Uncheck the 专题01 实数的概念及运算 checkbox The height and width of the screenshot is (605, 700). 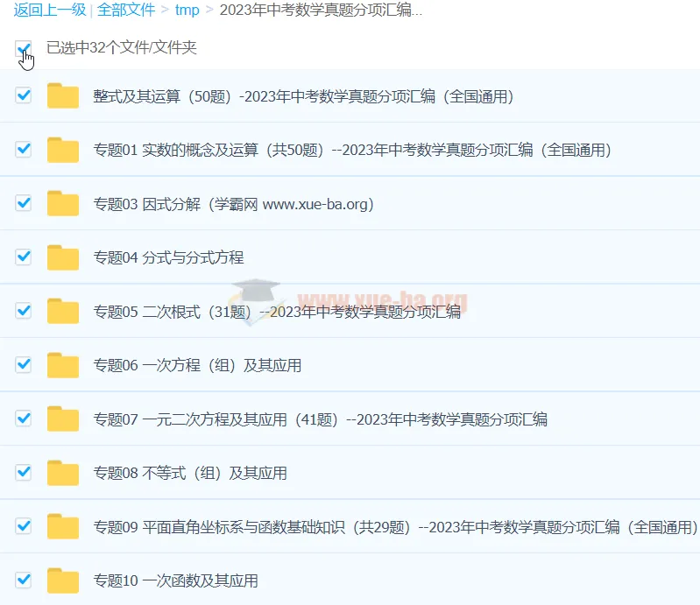point(23,149)
